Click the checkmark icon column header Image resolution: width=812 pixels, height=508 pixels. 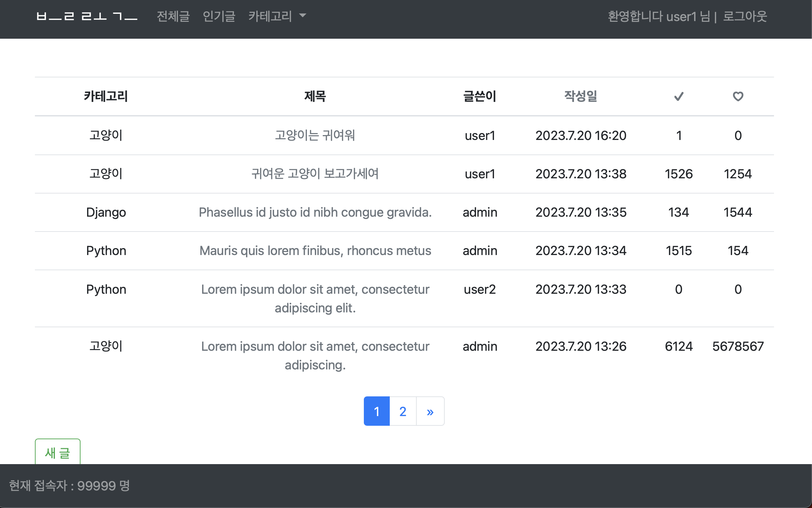tap(678, 97)
